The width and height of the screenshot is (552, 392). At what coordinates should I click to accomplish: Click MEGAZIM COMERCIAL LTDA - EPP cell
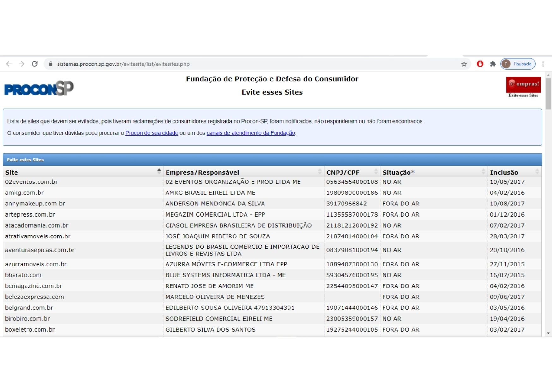point(243,214)
